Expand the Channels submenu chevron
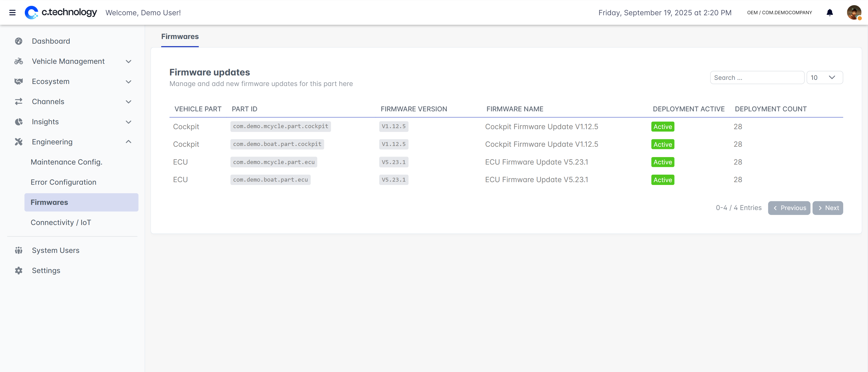The width and height of the screenshot is (868, 372). tap(128, 102)
